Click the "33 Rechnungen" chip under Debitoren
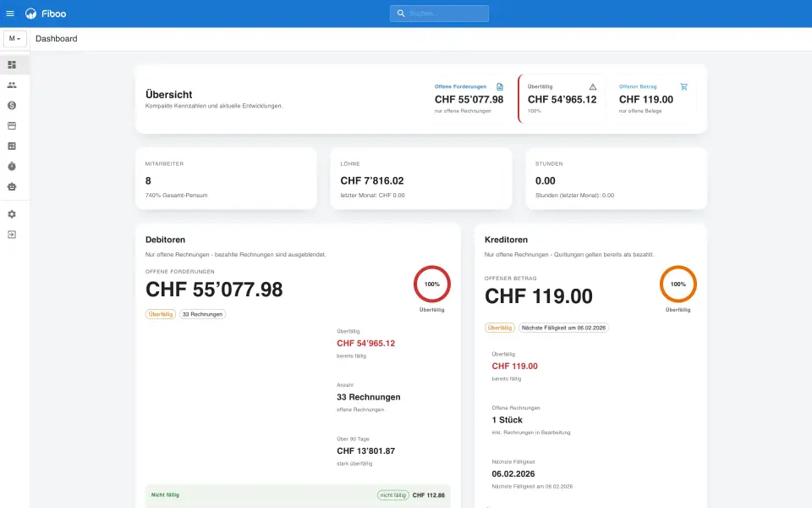 [202, 314]
